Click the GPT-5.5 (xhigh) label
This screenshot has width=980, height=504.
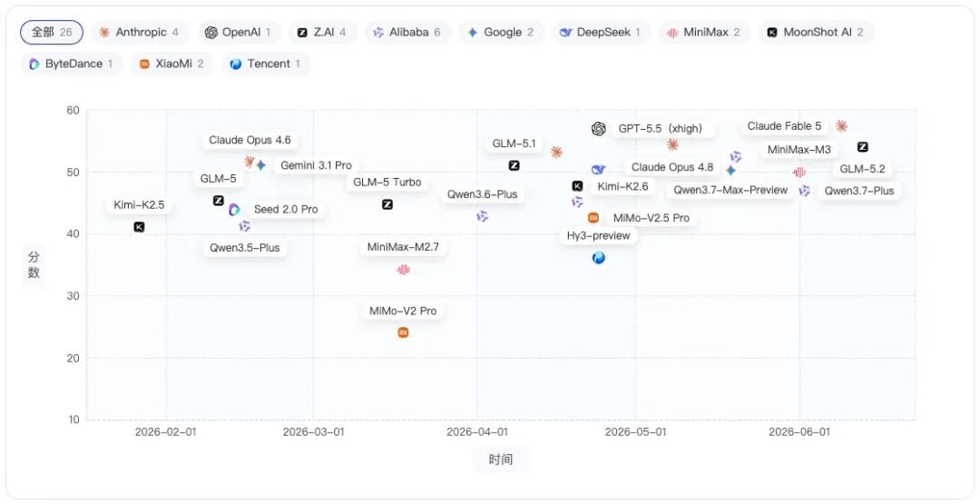pos(661,129)
